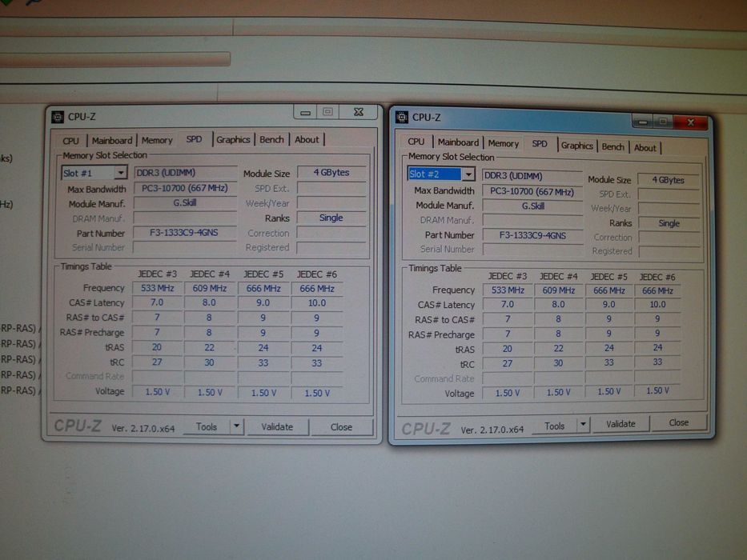Close left CPU-Z window via title bar X

(359, 112)
